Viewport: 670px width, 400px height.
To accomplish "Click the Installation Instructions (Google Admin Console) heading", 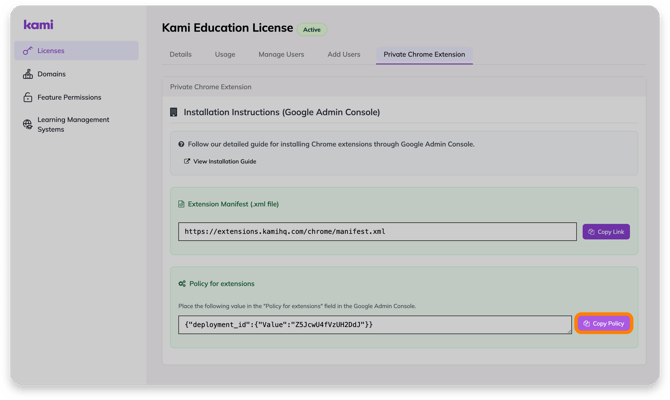I will (x=282, y=112).
